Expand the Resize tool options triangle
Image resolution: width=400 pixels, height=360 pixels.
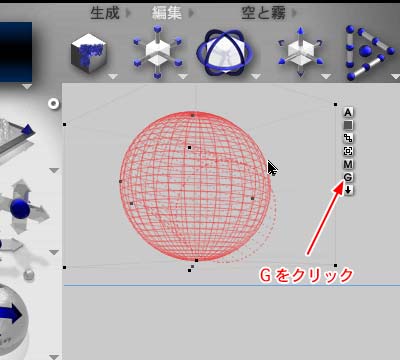click(x=183, y=77)
